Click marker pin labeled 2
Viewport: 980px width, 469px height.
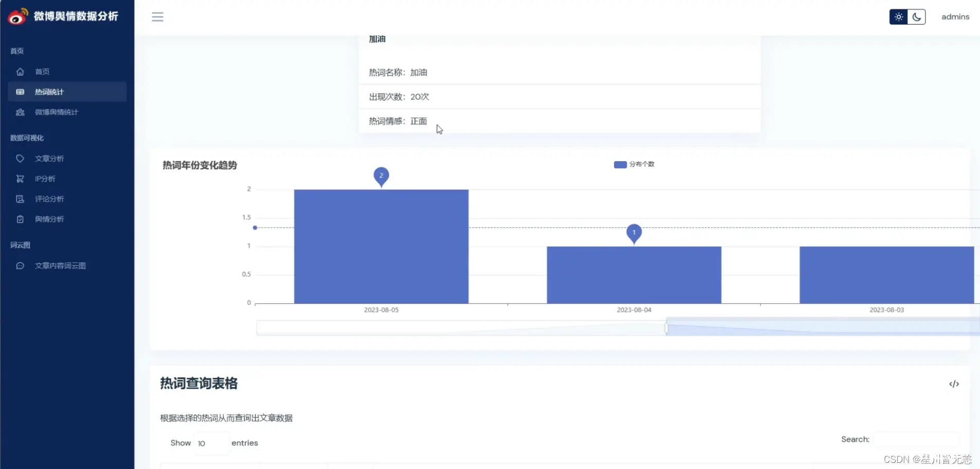click(381, 176)
